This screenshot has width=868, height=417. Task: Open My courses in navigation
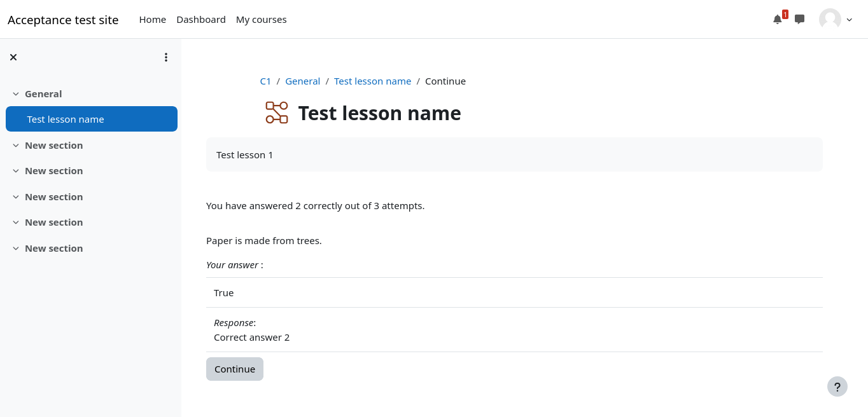(x=261, y=20)
